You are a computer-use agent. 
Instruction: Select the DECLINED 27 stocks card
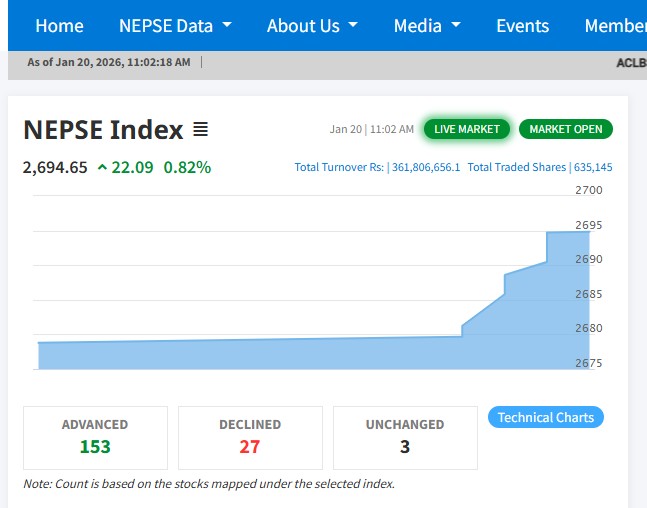(250, 437)
